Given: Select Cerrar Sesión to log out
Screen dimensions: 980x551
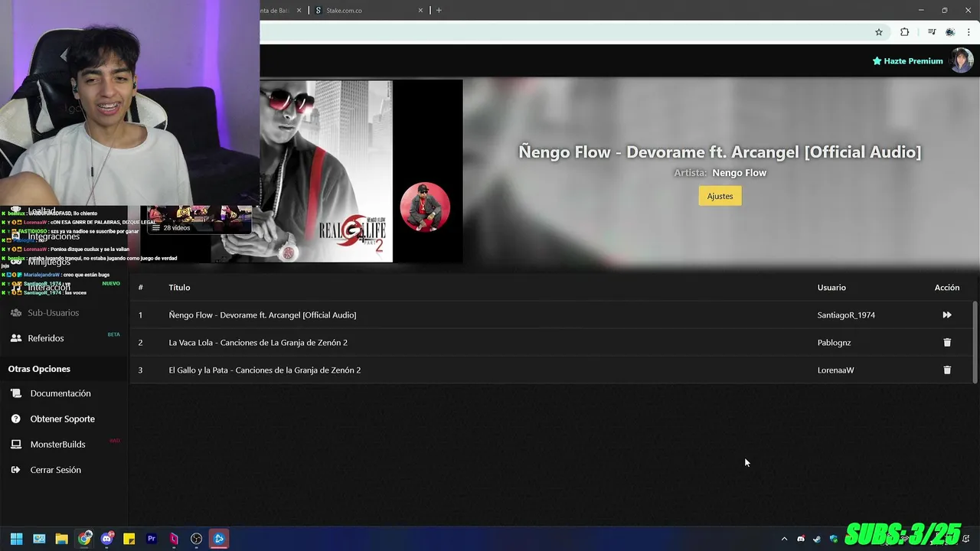Looking at the screenshot, I should pos(55,470).
